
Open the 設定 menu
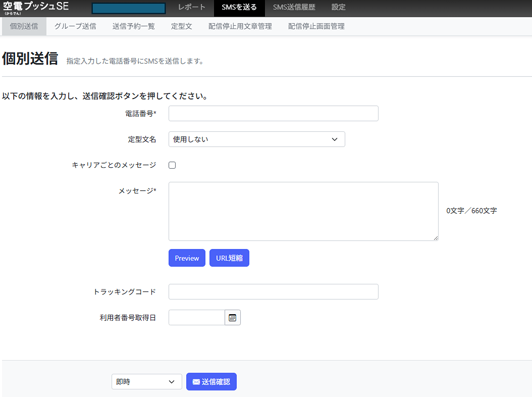click(x=338, y=7)
